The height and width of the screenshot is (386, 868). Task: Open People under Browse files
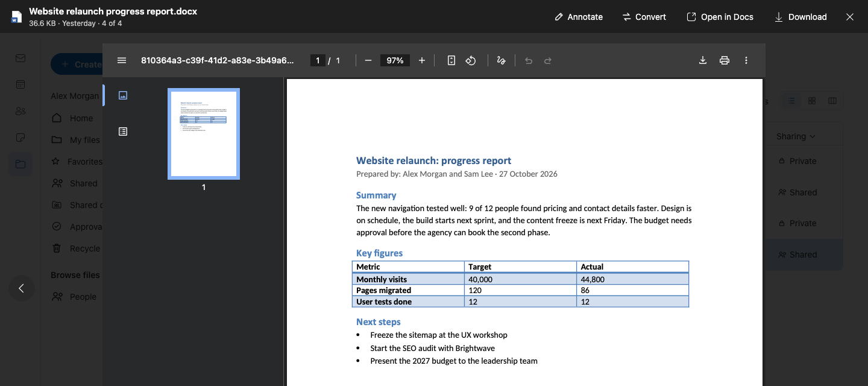[74, 297]
